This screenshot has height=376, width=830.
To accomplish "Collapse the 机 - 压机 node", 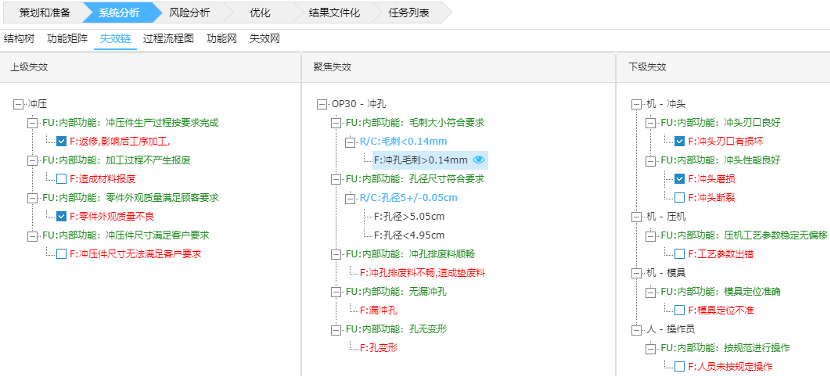I will tap(637, 217).
